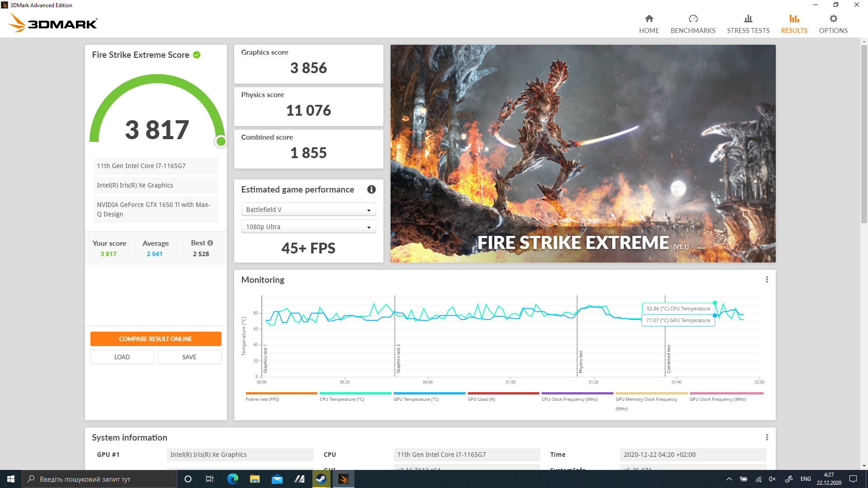Toggle the GPU Clock Frequency legend series

[x=726, y=397]
